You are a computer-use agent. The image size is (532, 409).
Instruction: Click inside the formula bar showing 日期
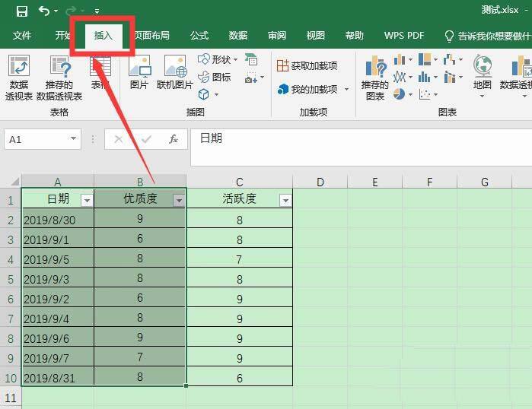pyautogui.click(x=358, y=139)
